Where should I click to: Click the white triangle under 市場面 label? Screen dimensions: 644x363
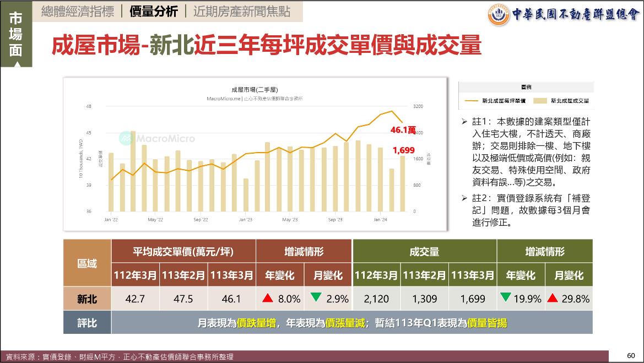(x=16, y=64)
